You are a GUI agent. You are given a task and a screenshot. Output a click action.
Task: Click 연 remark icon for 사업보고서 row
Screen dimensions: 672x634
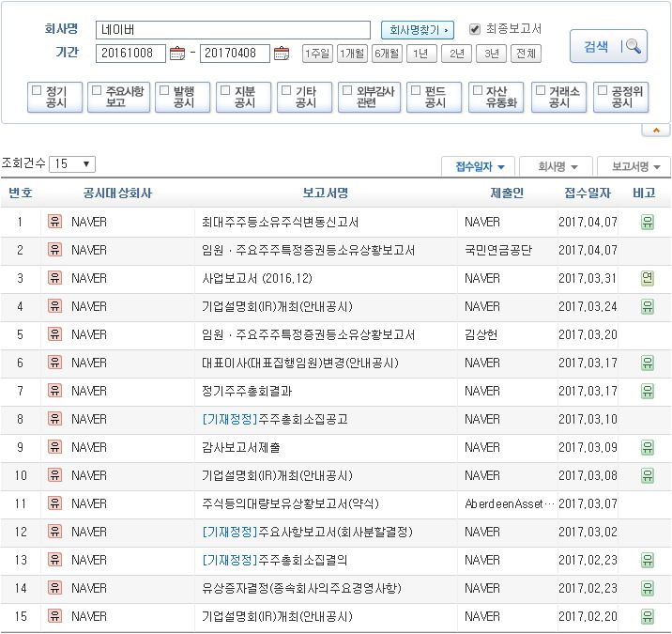point(648,278)
